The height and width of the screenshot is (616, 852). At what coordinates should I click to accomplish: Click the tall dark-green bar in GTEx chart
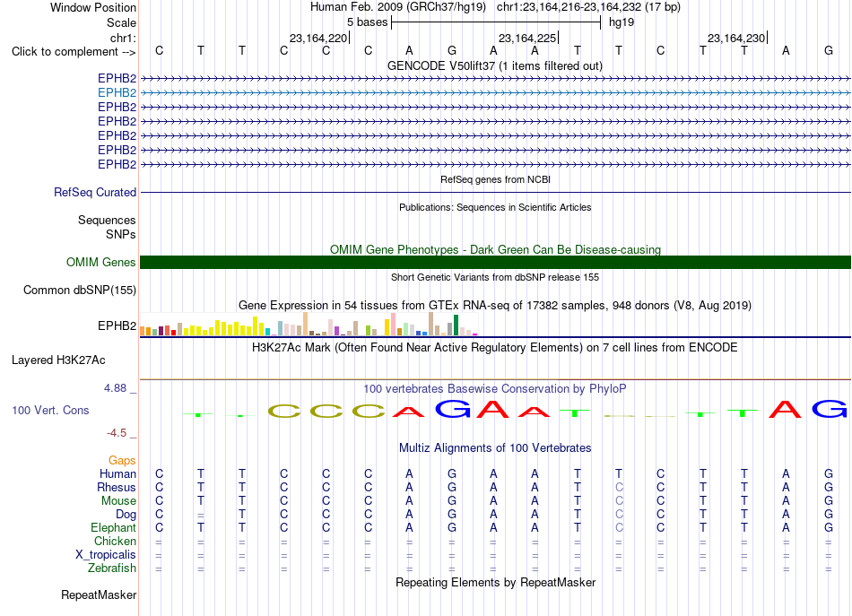click(x=456, y=325)
